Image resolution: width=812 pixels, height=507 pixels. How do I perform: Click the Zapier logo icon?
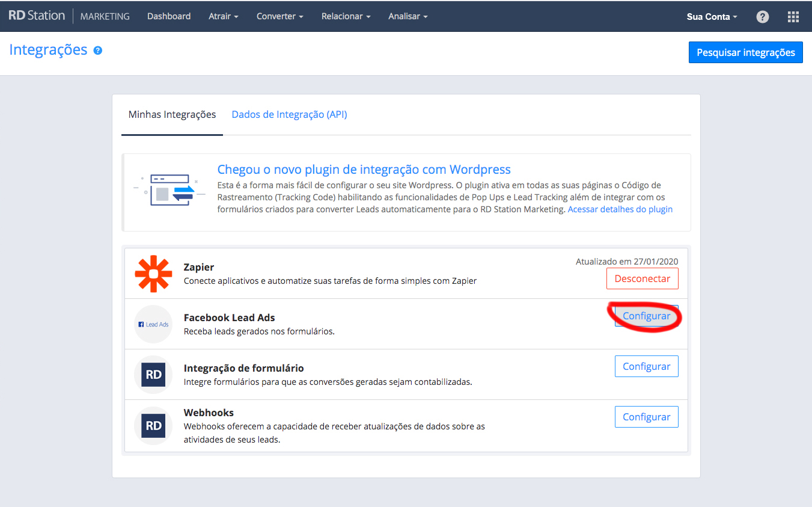tap(153, 274)
